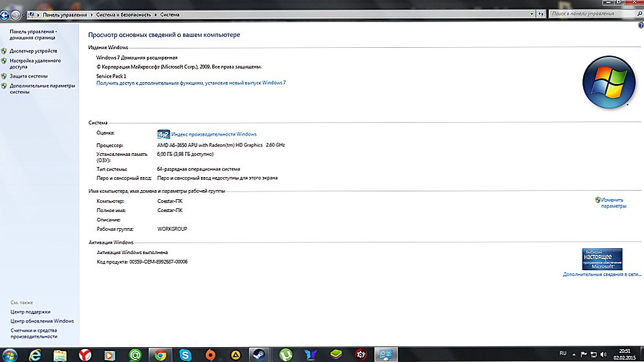The width and height of the screenshot is (644, 362).
Task: Click the genuine Microsoft software badge
Action: pyautogui.click(x=602, y=259)
